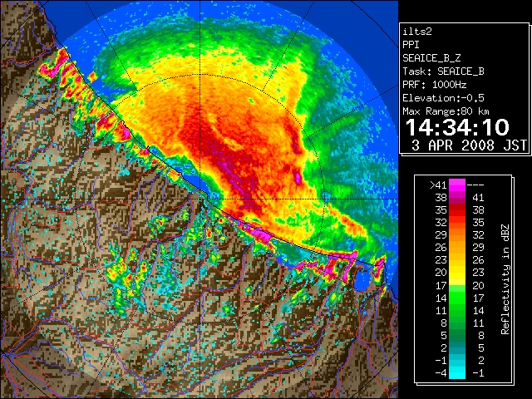Click the "Reflectivity in dBZ" vertical label
The width and height of the screenshot is (532, 399).
coord(505,279)
